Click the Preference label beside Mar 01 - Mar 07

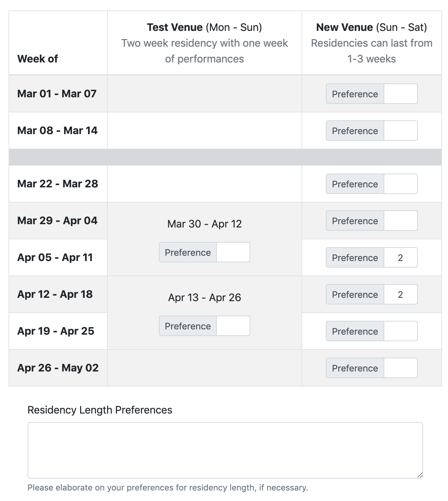pyautogui.click(x=355, y=94)
